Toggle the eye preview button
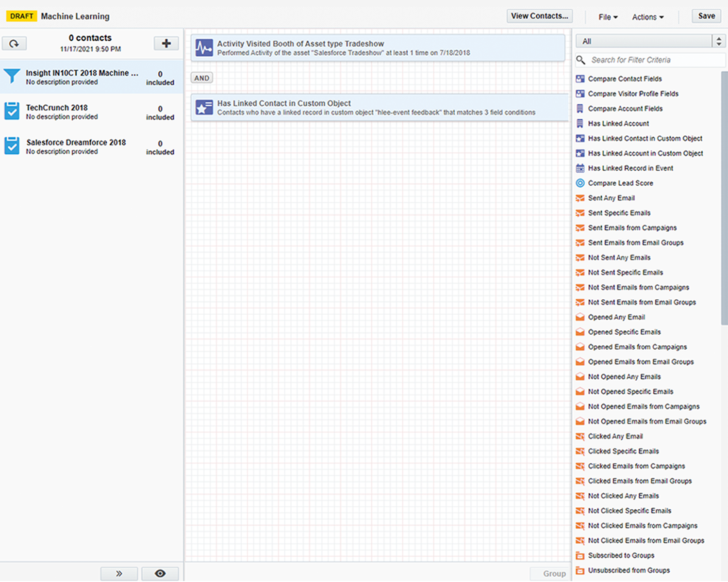This screenshot has width=728, height=582. click(160, 573)
